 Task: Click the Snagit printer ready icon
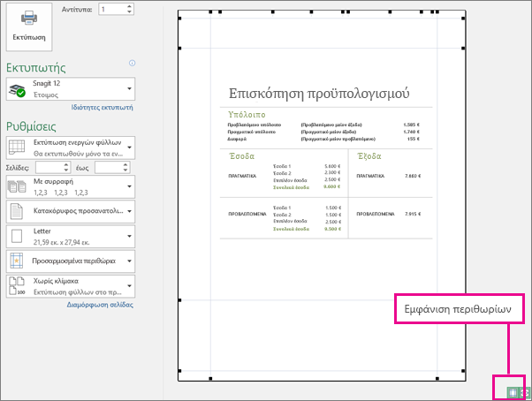point(17,90)
